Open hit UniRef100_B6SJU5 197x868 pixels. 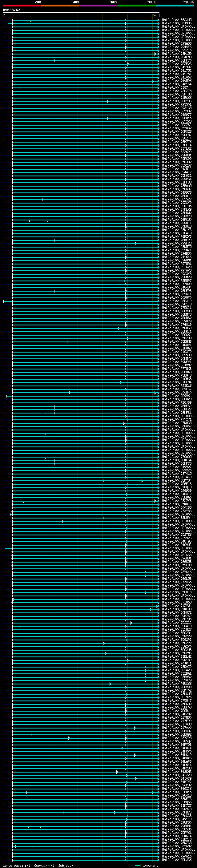pos(177,20)
